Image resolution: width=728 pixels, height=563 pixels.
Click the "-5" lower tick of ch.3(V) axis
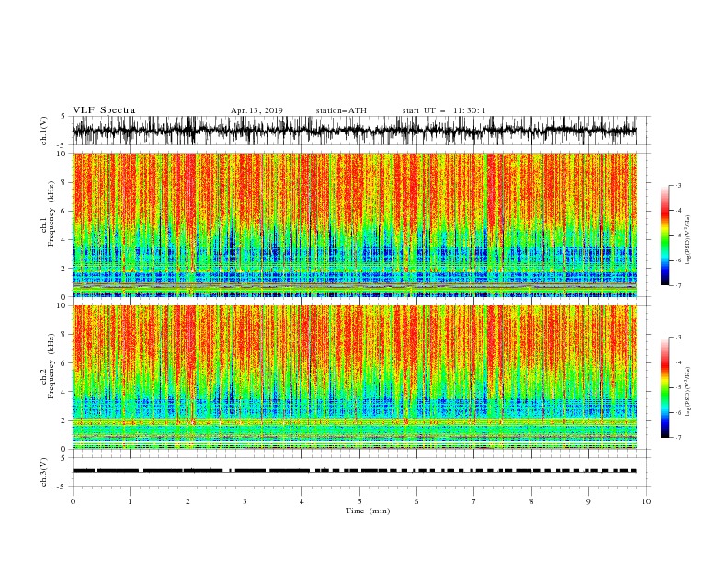click(x=63, y=487)
